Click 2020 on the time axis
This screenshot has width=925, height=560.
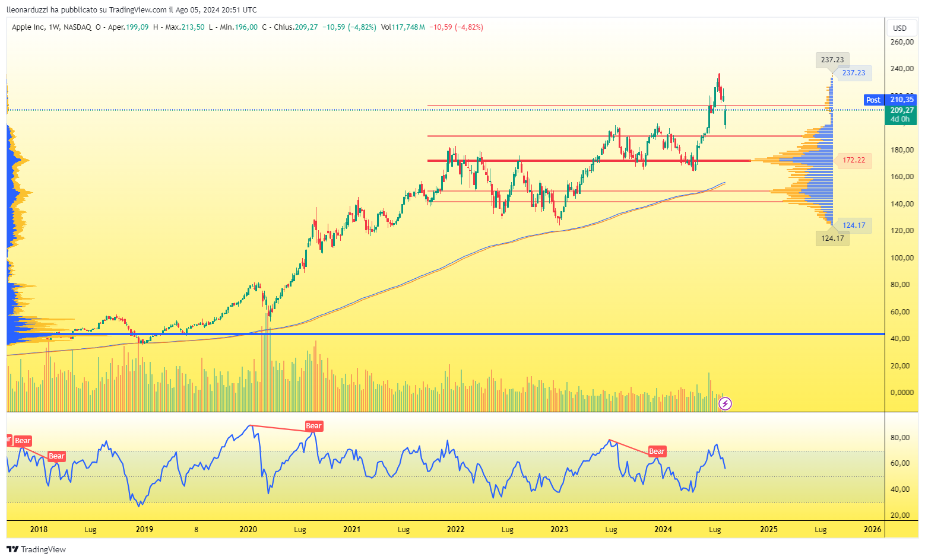[x=248, y=530]
